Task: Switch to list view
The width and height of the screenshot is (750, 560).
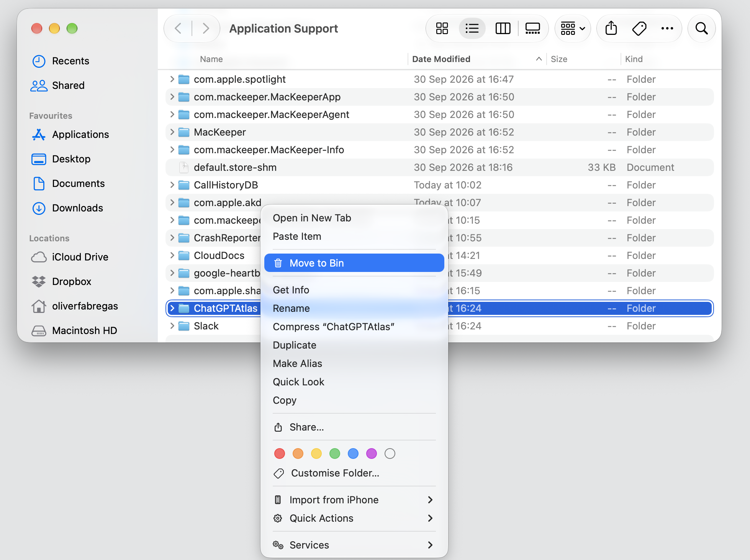Action: (x=472, y=28)
